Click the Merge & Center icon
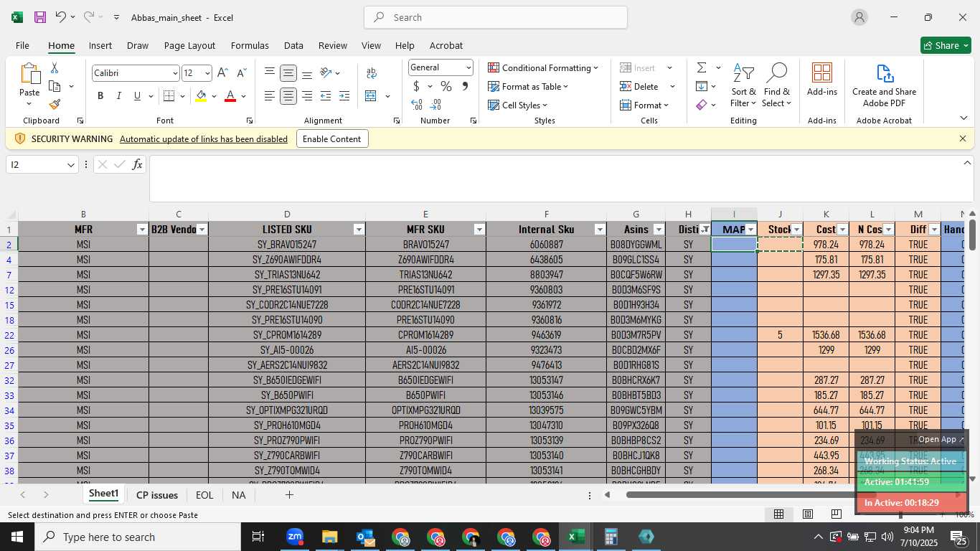The width and height of the screenshot is (980, 551). 371,96
